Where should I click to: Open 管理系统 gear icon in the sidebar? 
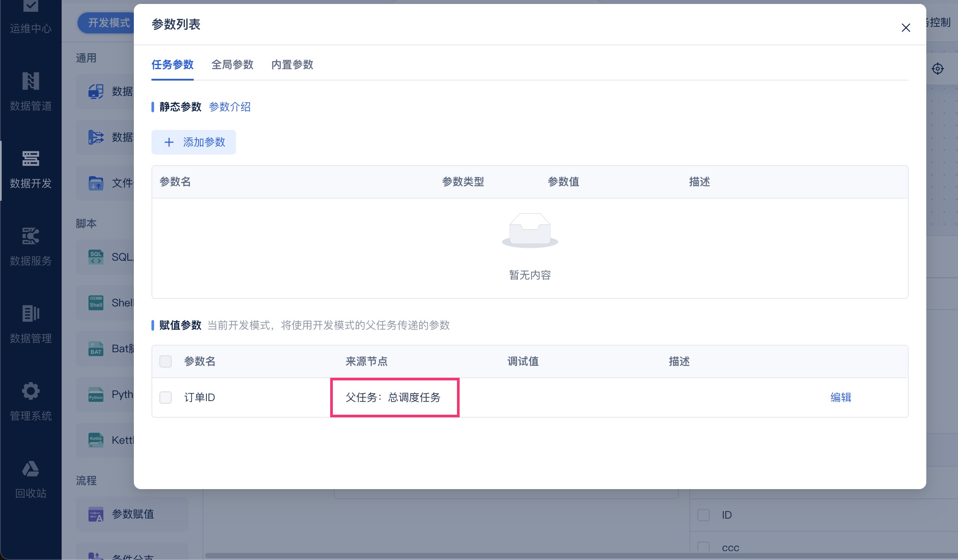[31, 391]
